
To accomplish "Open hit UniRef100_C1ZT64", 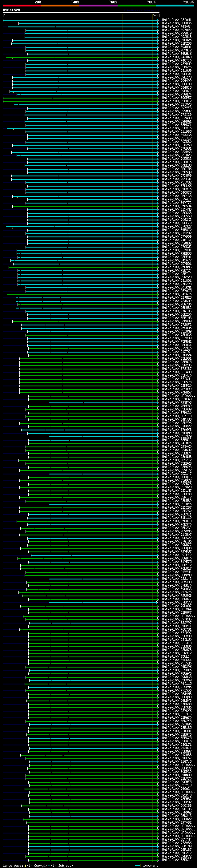I will coord(176,352).
